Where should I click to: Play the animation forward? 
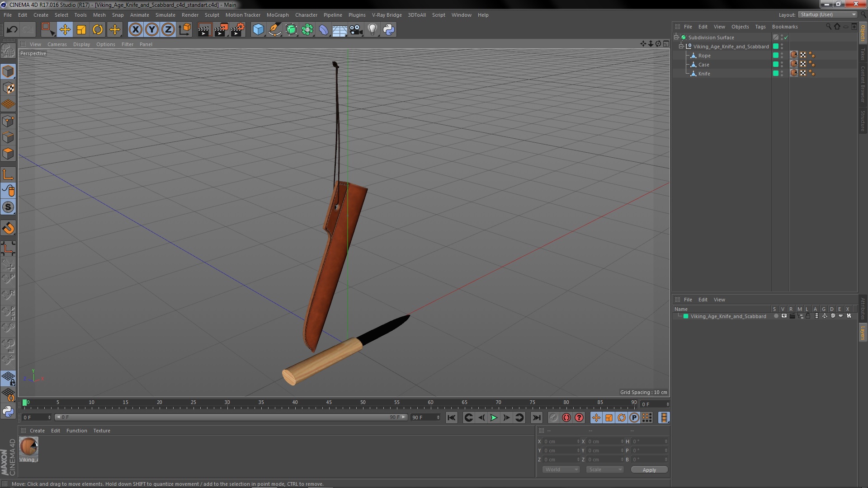tap(494, 418)
